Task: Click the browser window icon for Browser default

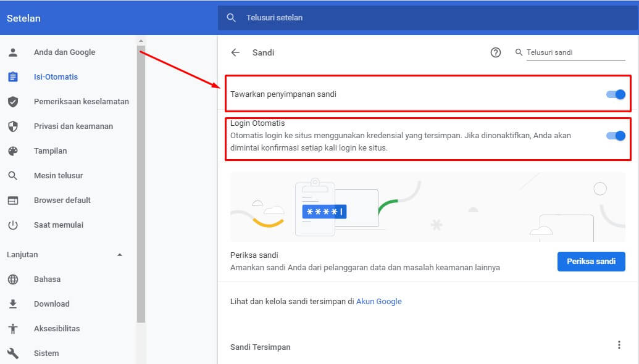Action: pyautogui.click(x=13, y=201)
